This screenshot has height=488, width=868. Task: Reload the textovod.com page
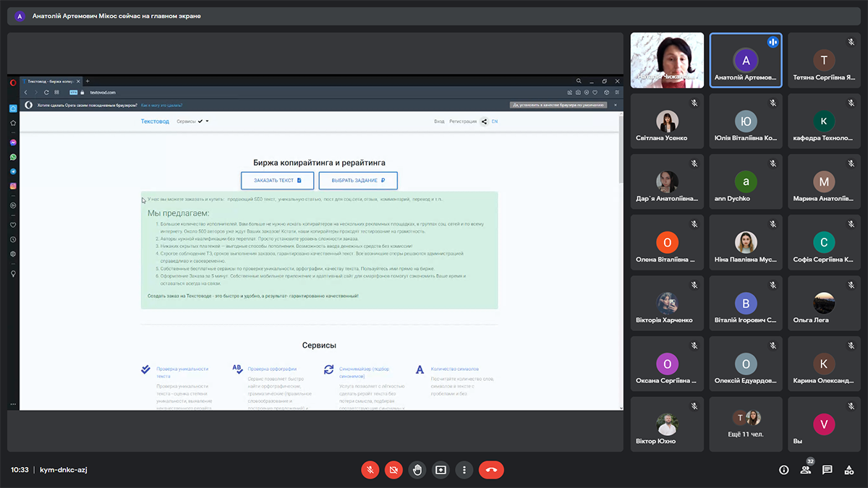pyautogui.click(x=46, y=93)
